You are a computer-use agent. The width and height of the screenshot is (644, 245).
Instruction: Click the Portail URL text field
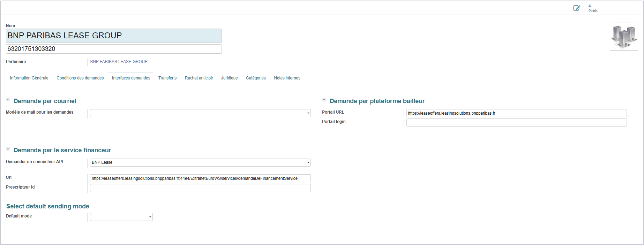coord(516,113)
